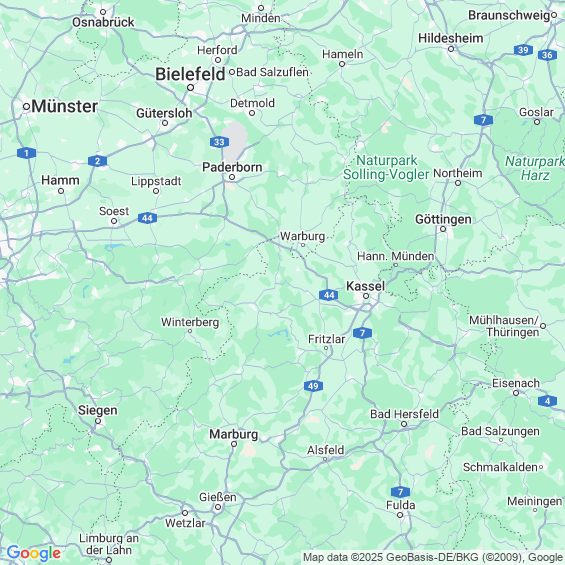Select the Bielefeld city label
This screenshot has width=565, height=565.
tap(190, 75)
